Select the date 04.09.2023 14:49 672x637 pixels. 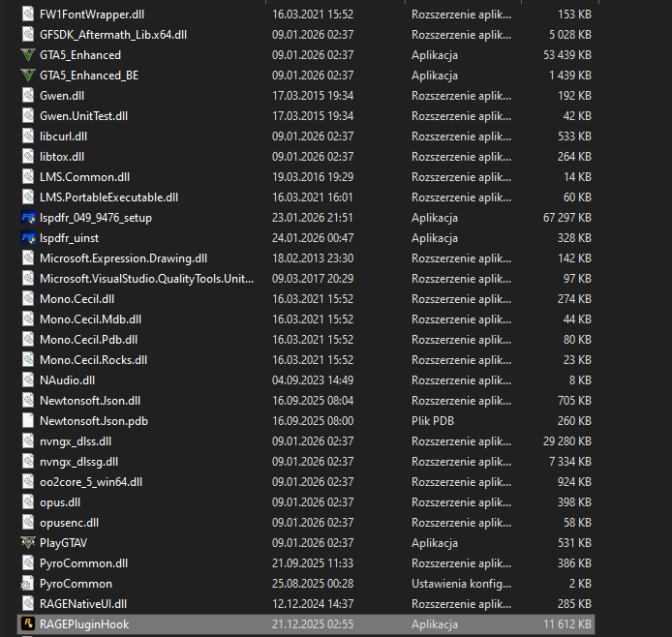(x=313, y=379)
